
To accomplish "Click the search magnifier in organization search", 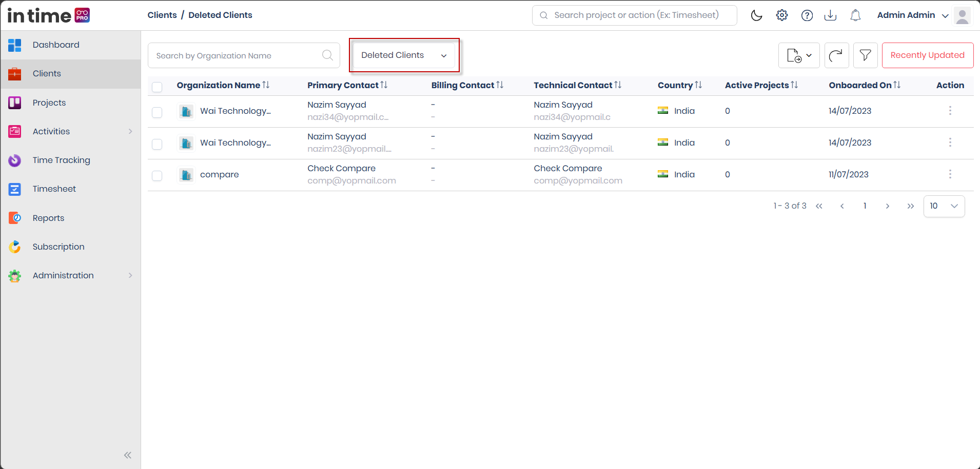I will point(327,55).
